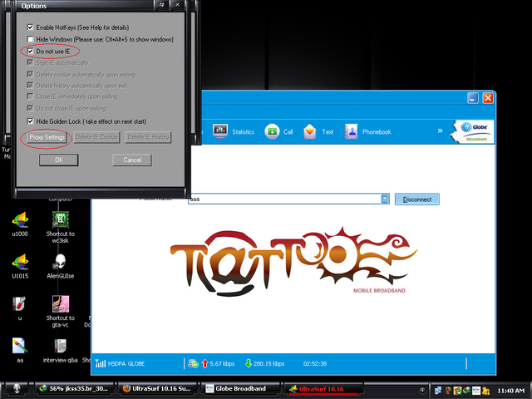The height and width of the screenshot is (399, 532).
Task: Click the yellow messenger people tray icon
Action: (x=485, y=391)
